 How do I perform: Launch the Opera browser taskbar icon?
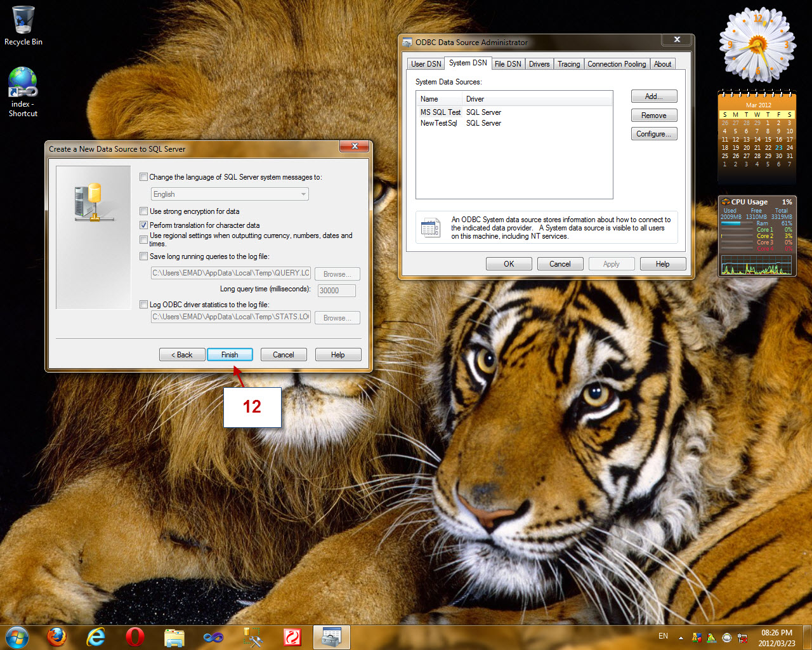(134, 637)
